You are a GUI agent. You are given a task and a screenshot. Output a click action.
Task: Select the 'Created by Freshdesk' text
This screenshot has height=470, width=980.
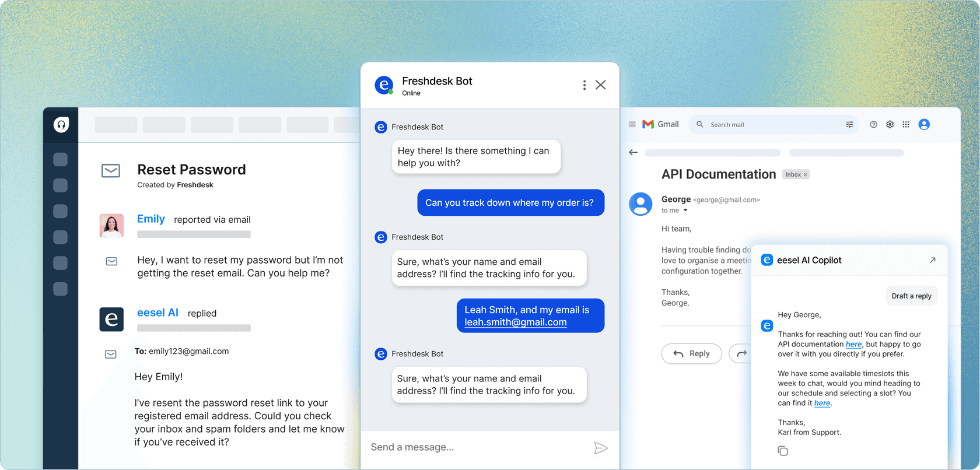pyautogui.click(x=175, y=185)
